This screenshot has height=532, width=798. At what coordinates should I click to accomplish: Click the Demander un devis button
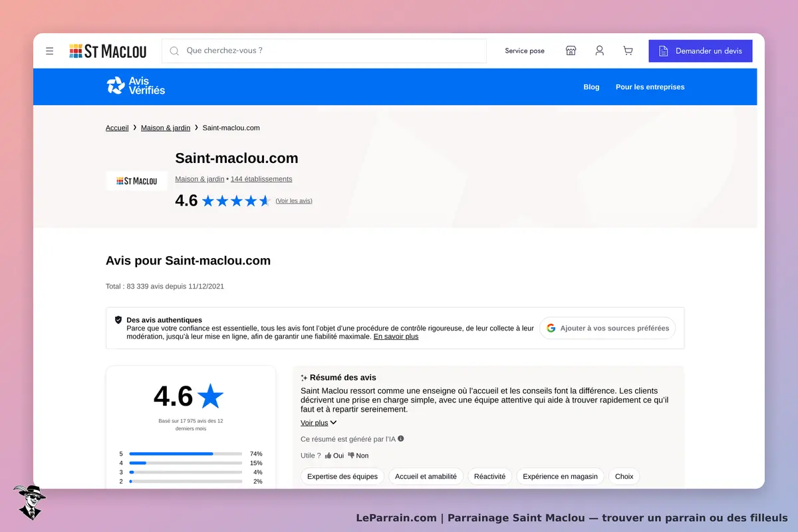point(700,51)
